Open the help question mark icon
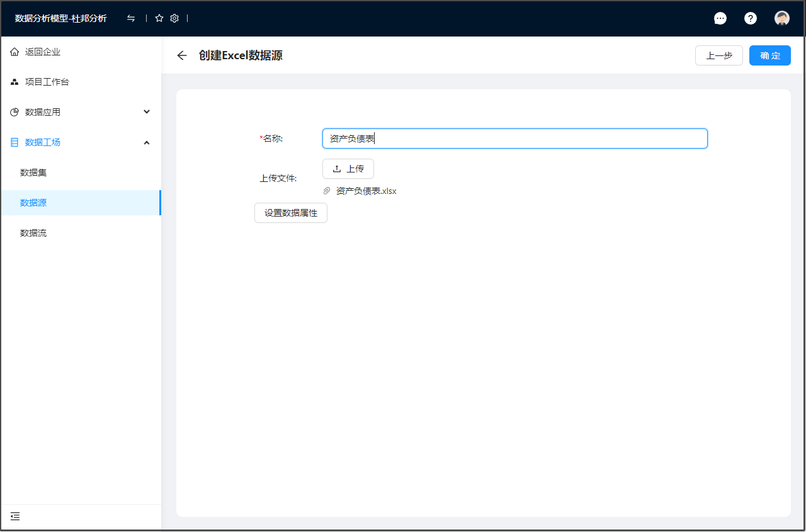 point(751,18)
